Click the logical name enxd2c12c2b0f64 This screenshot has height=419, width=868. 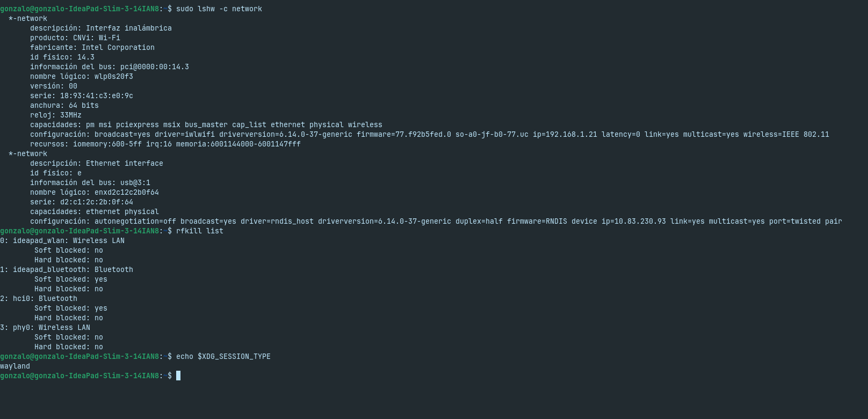[126, 192]
